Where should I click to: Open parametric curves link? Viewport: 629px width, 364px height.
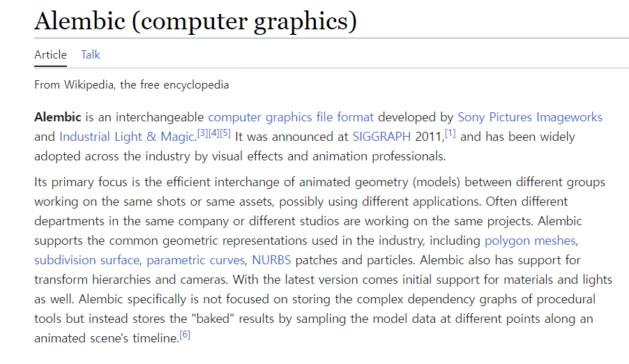(x=195, y=261)
